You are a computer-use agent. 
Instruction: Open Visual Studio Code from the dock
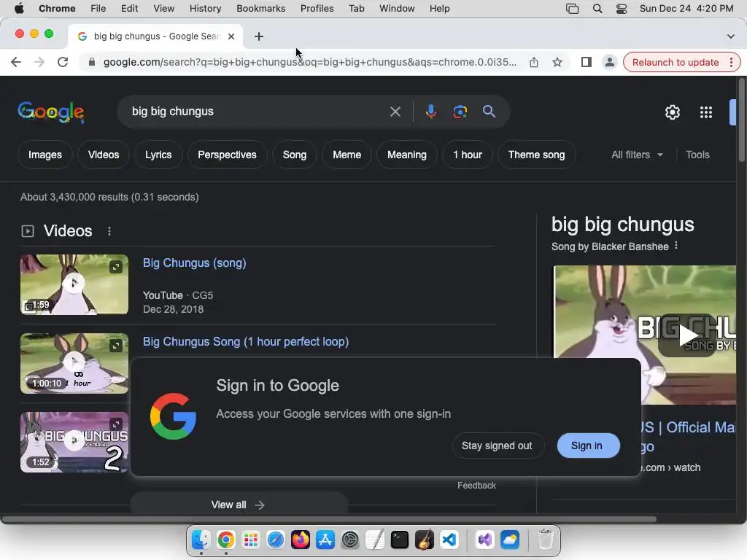[449, 540]
